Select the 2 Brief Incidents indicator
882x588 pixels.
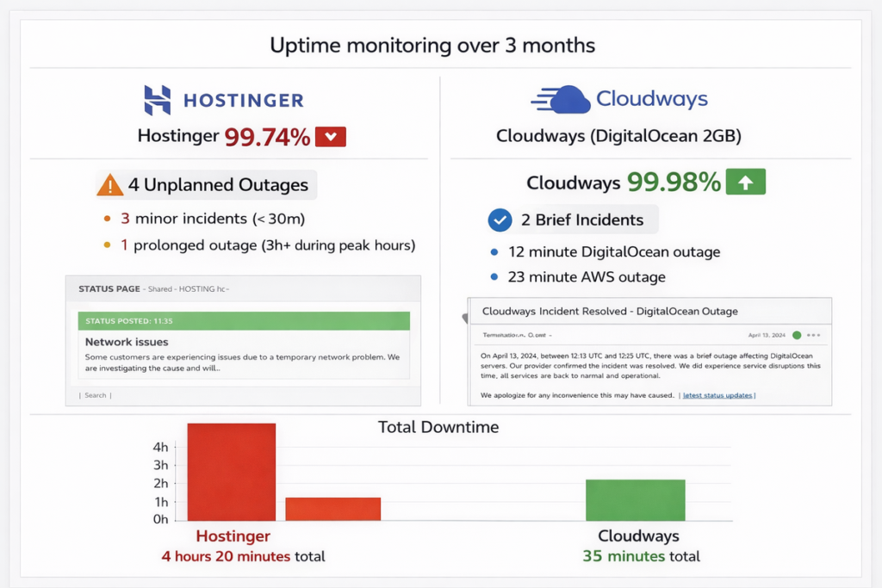tap(574, 220)
